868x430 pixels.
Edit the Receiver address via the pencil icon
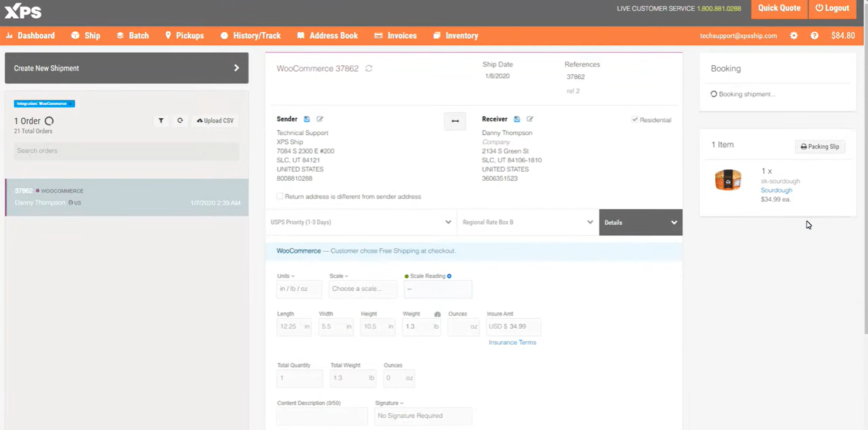point(529,119)
